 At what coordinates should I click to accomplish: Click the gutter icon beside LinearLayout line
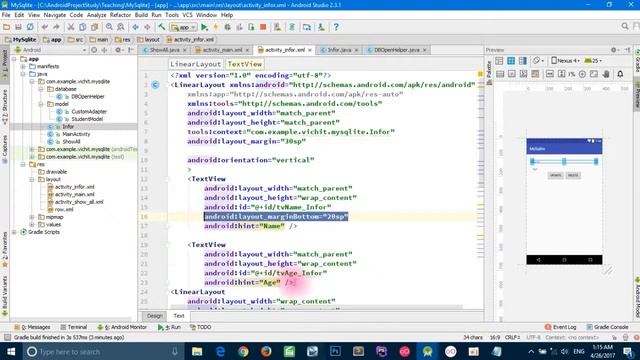pyautogui.click(x=156, y=85)
